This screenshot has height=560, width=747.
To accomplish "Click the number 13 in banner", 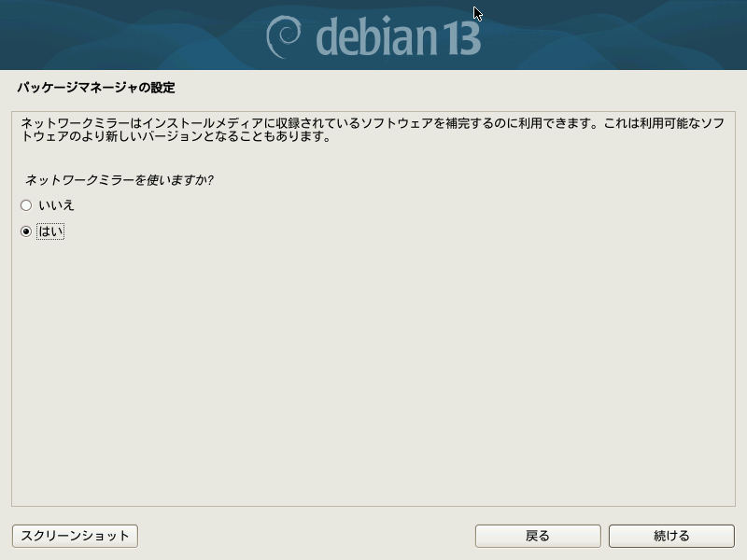I will [462, 38].
